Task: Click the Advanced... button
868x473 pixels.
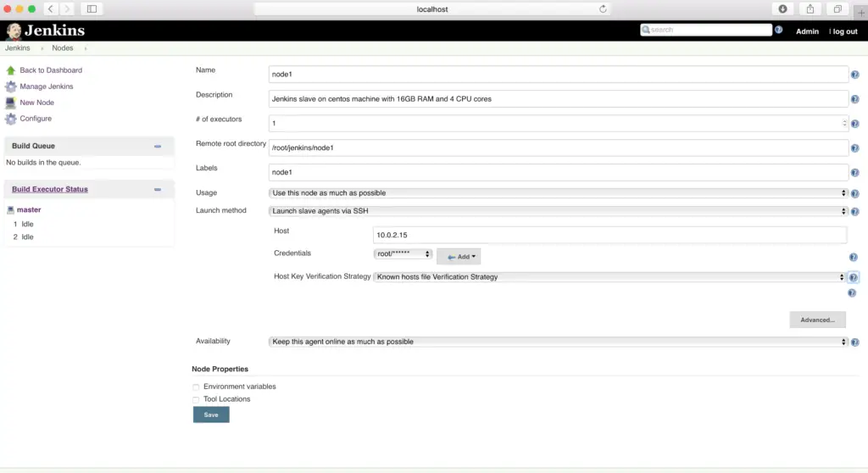Action: 817,320
